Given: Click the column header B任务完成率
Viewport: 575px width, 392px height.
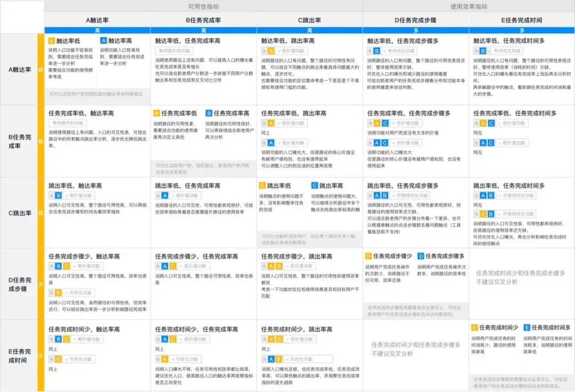Looking at the screenshot, I should 203,20.
